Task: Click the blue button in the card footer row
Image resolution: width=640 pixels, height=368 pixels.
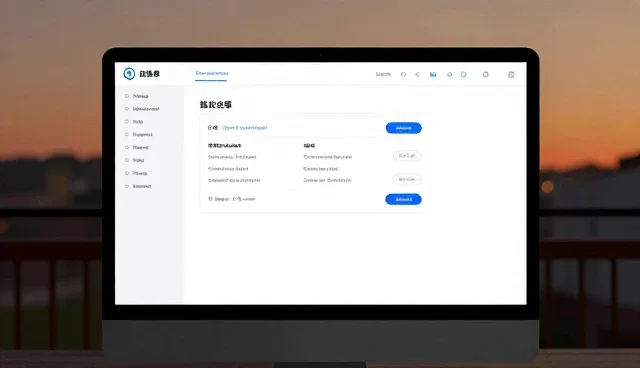Action: point(403,199)
